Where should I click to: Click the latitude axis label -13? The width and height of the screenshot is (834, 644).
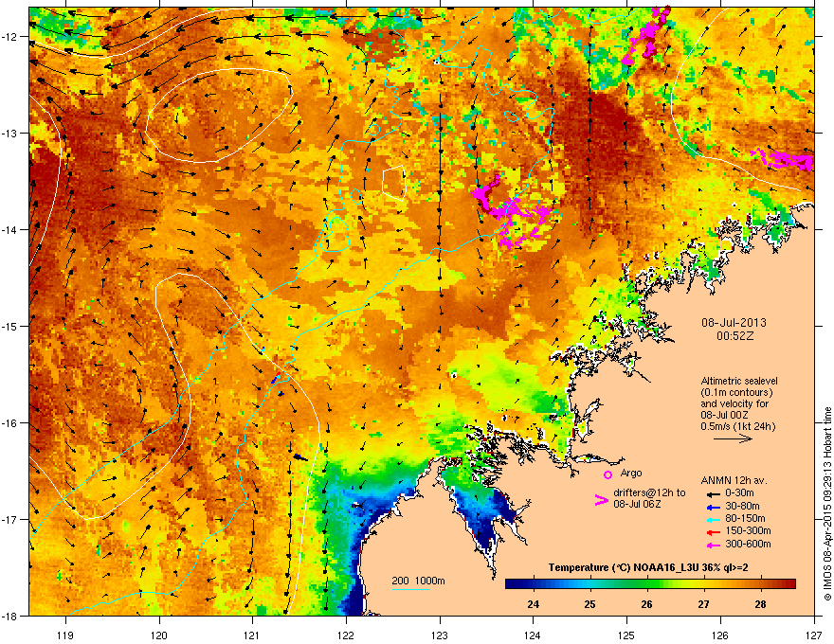pyautogui.click(x=10, y=134)
